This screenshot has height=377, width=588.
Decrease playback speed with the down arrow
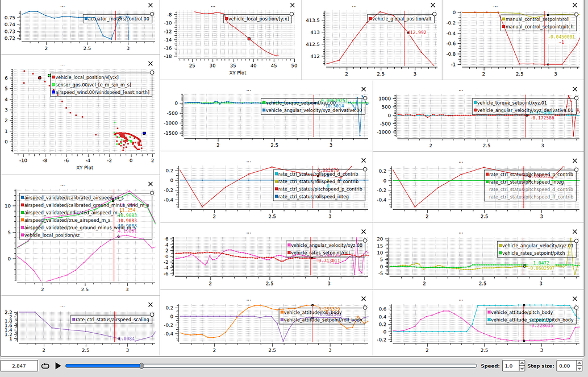pos(522,368)
